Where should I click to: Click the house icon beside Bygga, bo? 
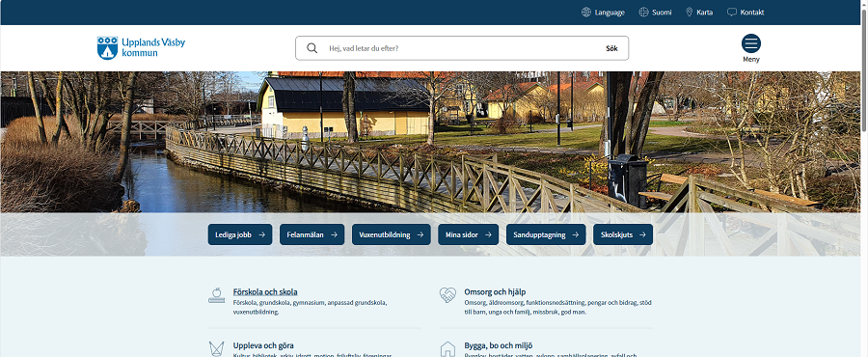click(x=448, y=349)
